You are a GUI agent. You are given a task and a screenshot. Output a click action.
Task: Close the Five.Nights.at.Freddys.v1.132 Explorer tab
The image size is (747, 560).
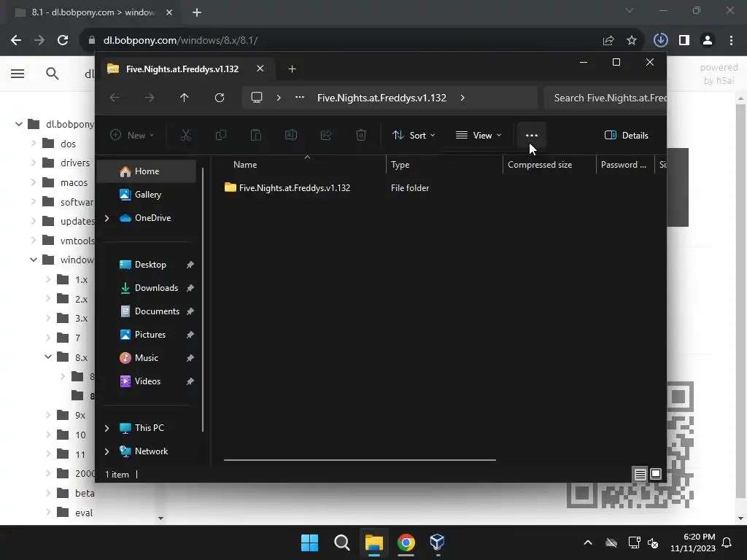260,69
